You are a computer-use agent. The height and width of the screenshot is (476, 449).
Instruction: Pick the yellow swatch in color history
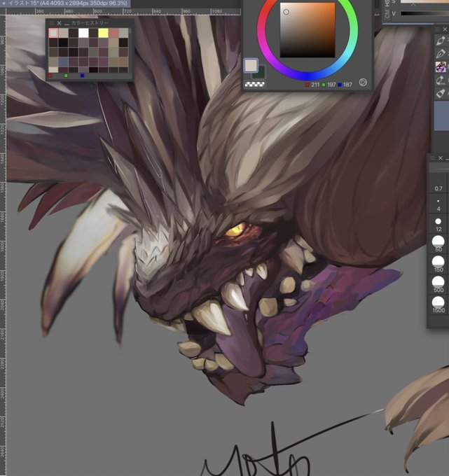point(103,33)
